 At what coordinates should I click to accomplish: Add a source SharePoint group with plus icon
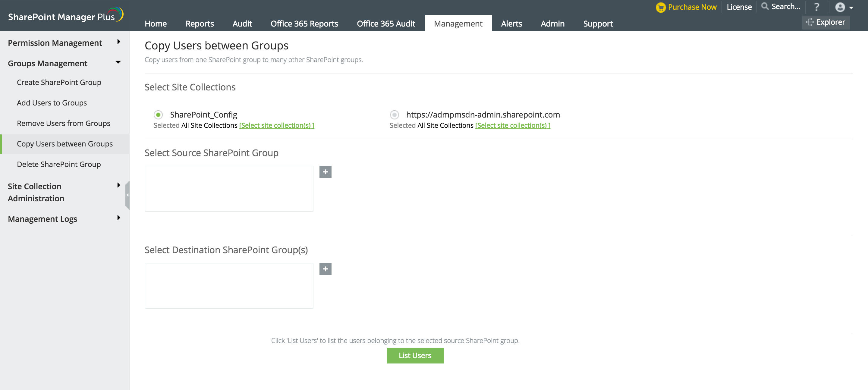325,172
